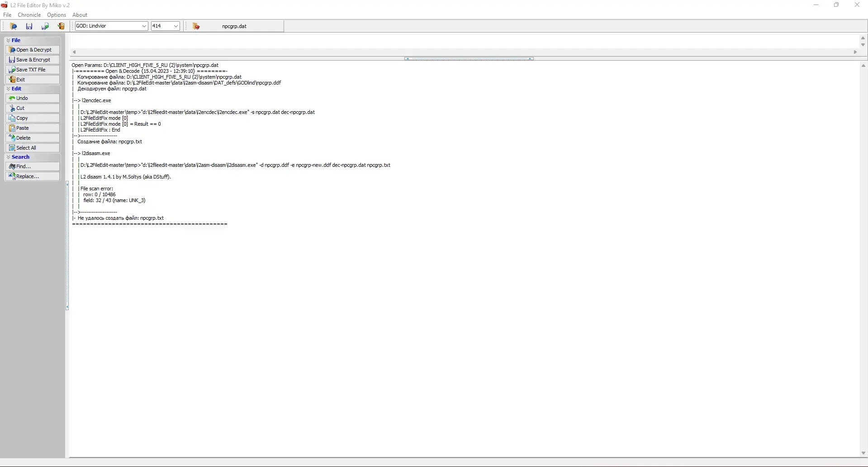The image size is (868, 467).
Task: Click the log pane scroll-down arrow
Action: tap(863, 453)
